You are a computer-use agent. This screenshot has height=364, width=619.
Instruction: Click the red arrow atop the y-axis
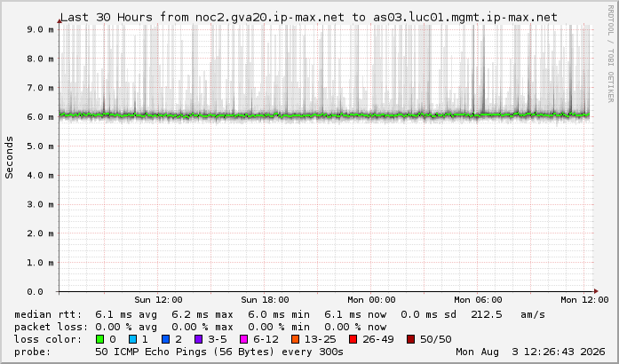[60, 21]
